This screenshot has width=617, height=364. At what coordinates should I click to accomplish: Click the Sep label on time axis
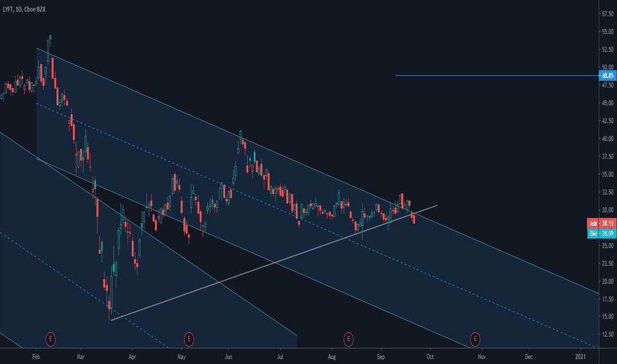pos(381,357)
